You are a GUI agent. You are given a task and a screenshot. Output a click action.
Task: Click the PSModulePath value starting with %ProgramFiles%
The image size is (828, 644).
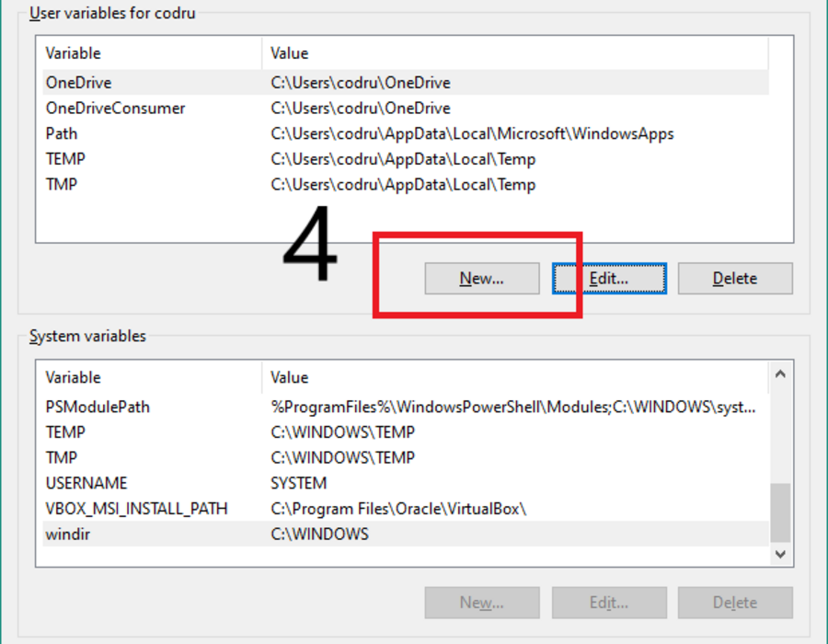[x=513, y=407]
